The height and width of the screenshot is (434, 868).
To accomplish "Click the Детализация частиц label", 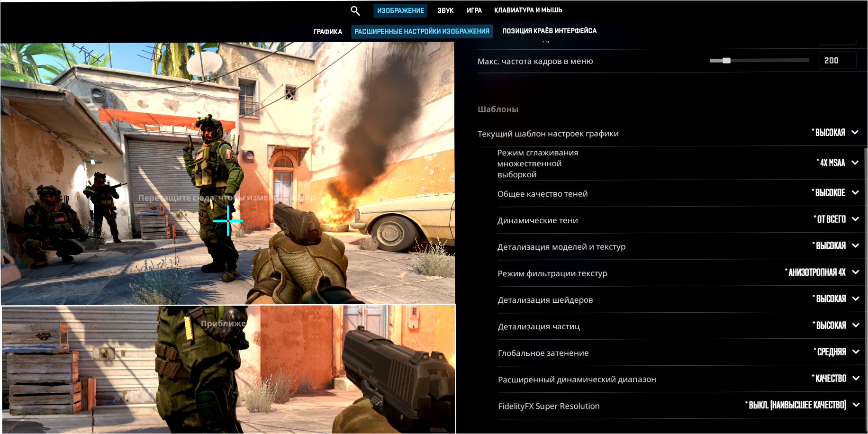I will pyautogui.click(x=539, y=326).
